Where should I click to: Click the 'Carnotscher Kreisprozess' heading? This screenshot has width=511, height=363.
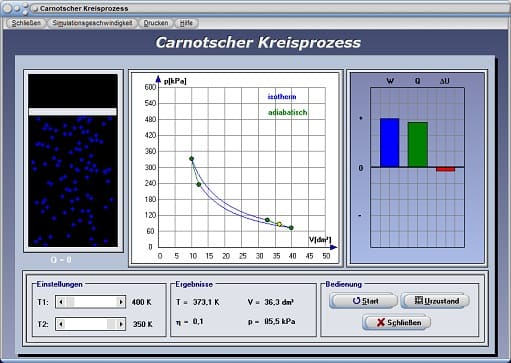[258, 43]
